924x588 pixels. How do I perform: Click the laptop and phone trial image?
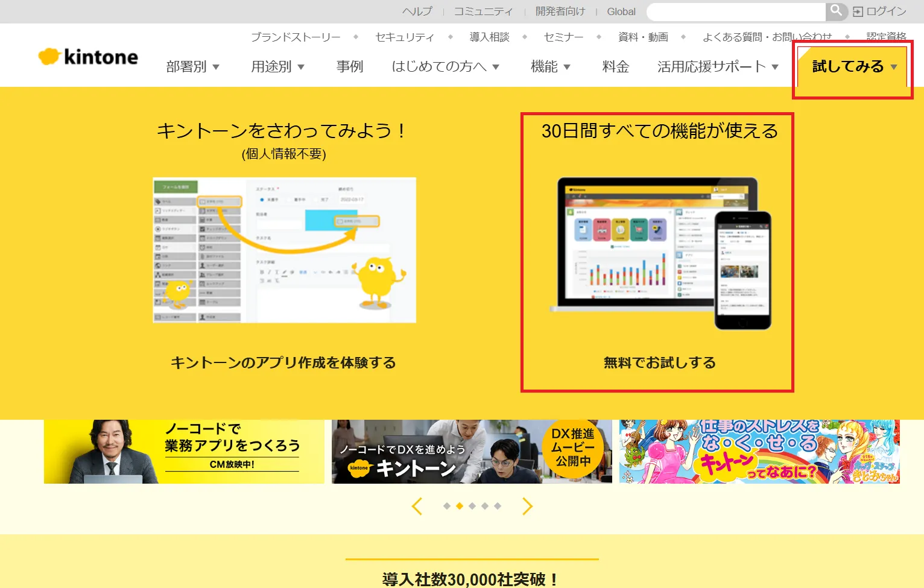point(660,253)
